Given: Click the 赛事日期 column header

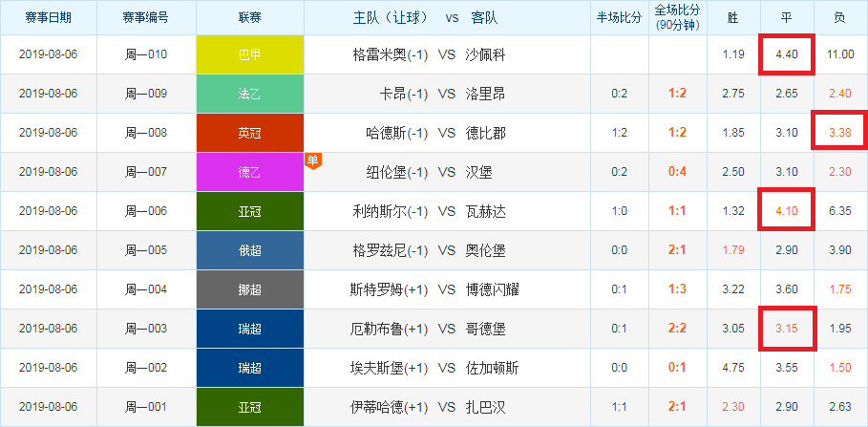Looking at the screenshot, I should pos(48,18).
